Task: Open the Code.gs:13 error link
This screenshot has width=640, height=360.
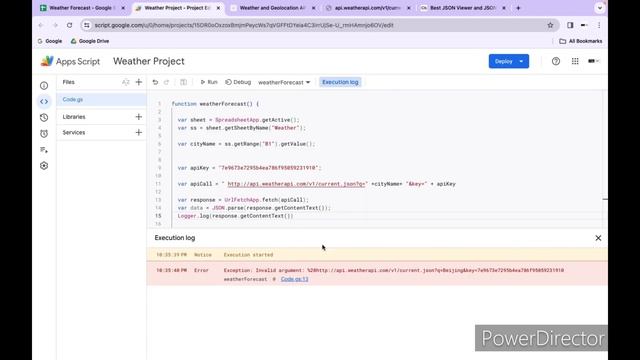Action: click(294, 279)
